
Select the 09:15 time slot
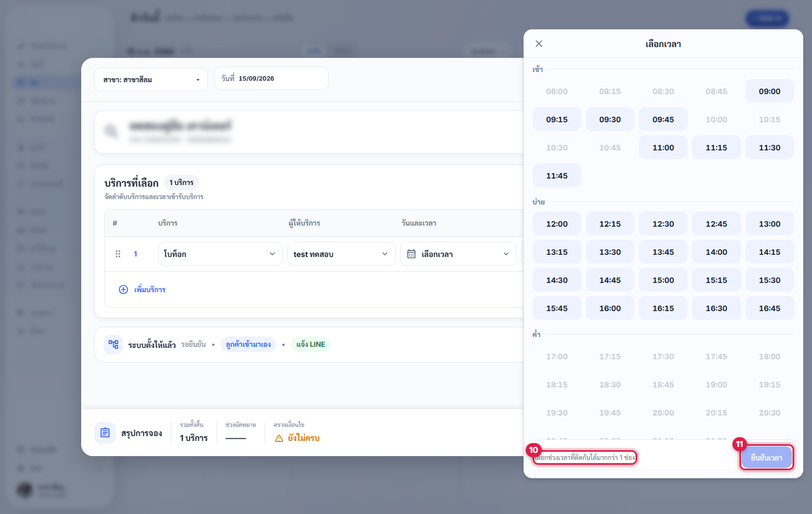coord(557,120)
